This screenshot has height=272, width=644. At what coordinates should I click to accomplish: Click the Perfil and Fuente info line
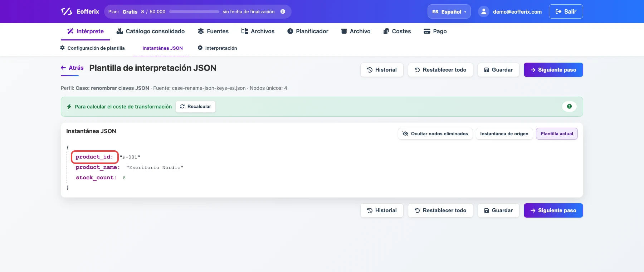(174, 88)
